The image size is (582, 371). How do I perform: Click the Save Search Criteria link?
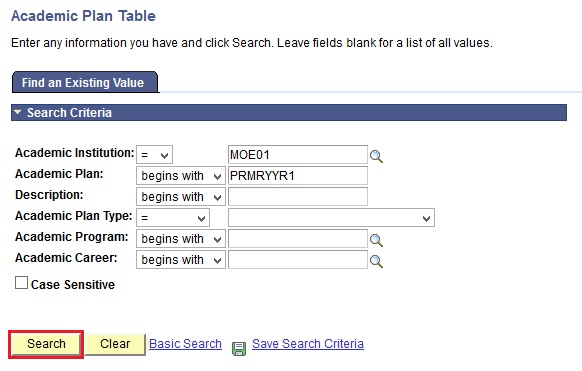pos(308,344)
